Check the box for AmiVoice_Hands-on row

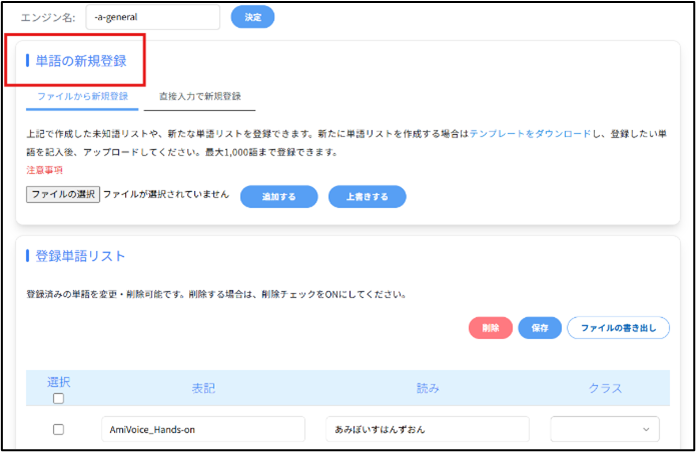(58, 429)
